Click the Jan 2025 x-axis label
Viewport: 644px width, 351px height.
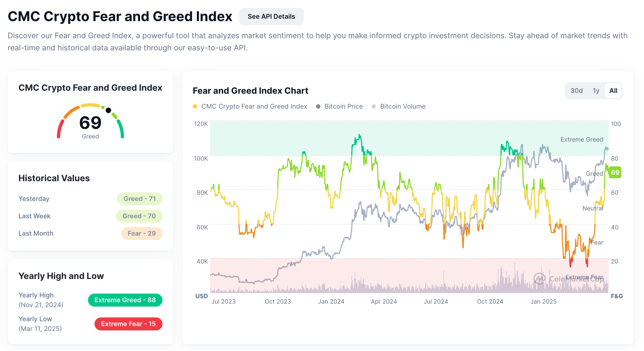coord(543,301)
